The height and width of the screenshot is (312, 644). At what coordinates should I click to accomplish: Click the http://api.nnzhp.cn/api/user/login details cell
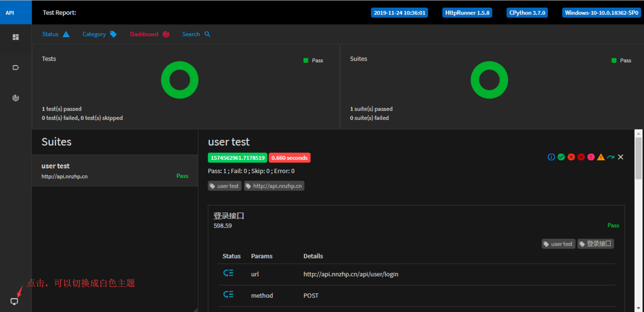(x=351, y=274)
